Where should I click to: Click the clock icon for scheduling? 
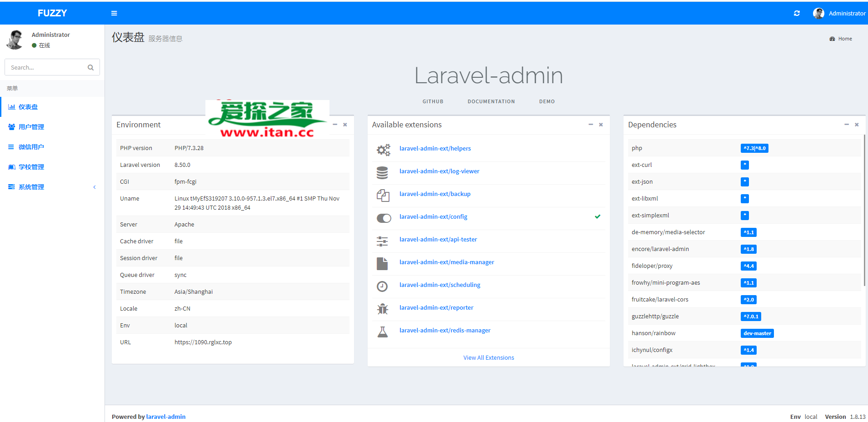[382, 286]
